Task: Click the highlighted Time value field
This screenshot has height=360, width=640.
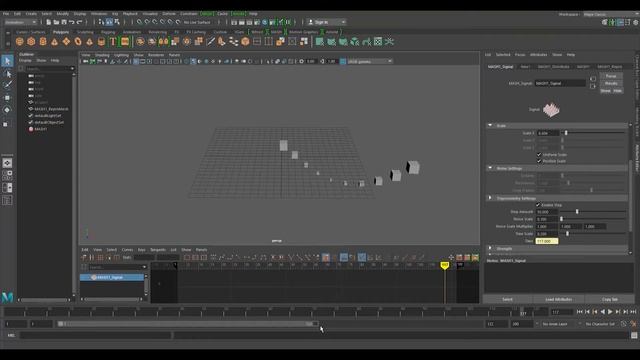Action: (x=547, y=241)
